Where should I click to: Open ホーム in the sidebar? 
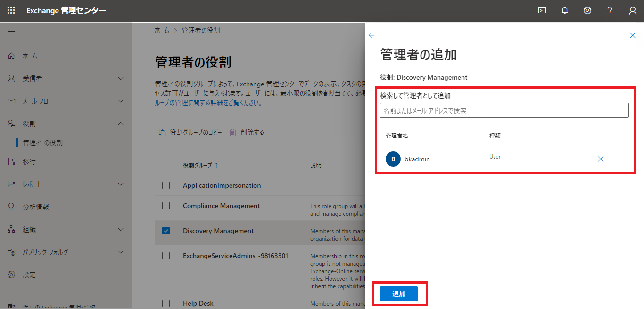pyautogui.click(x=30, y=56)
